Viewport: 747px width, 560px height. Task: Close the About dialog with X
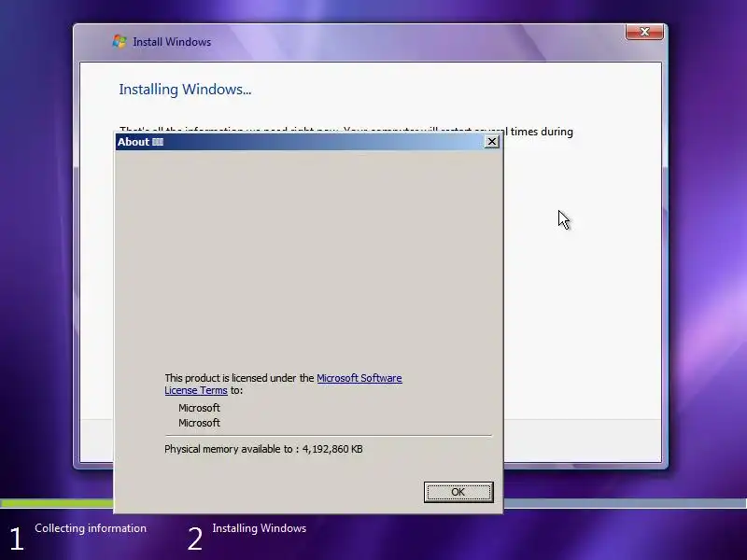[491, 142]
